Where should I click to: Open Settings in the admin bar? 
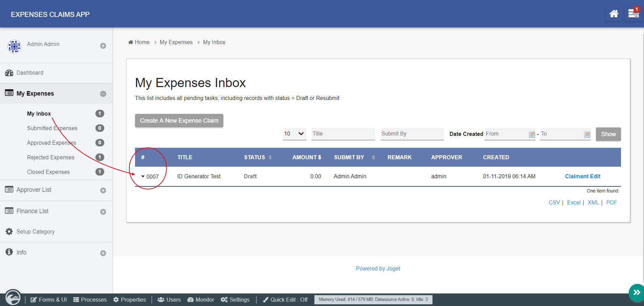[x=235, y=300]
